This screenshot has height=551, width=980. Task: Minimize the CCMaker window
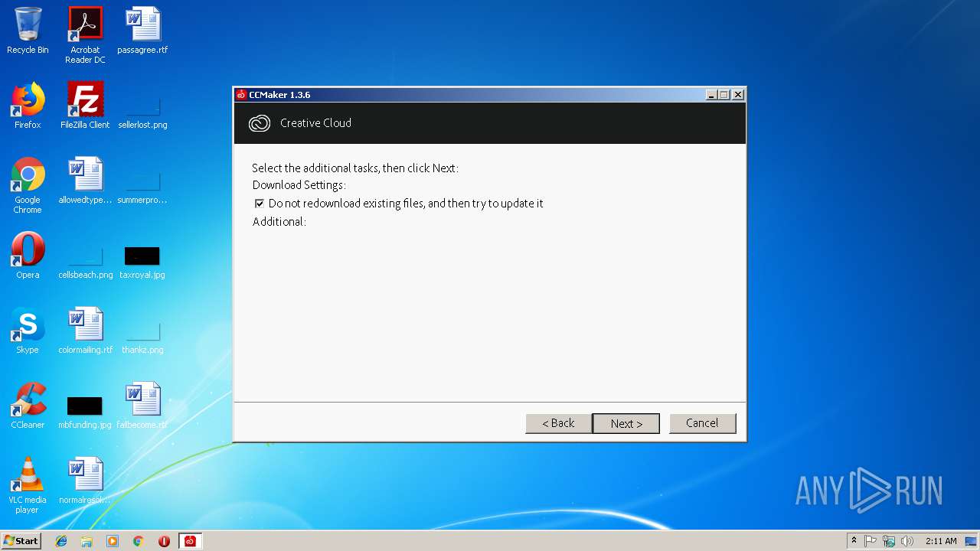[x=711, y=95]
